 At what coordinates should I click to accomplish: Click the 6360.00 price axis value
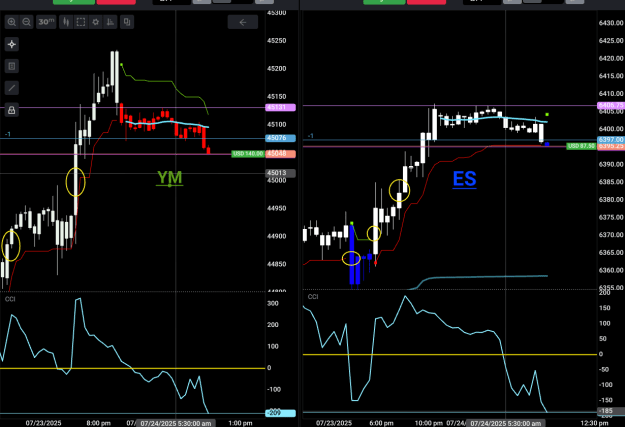611,270
